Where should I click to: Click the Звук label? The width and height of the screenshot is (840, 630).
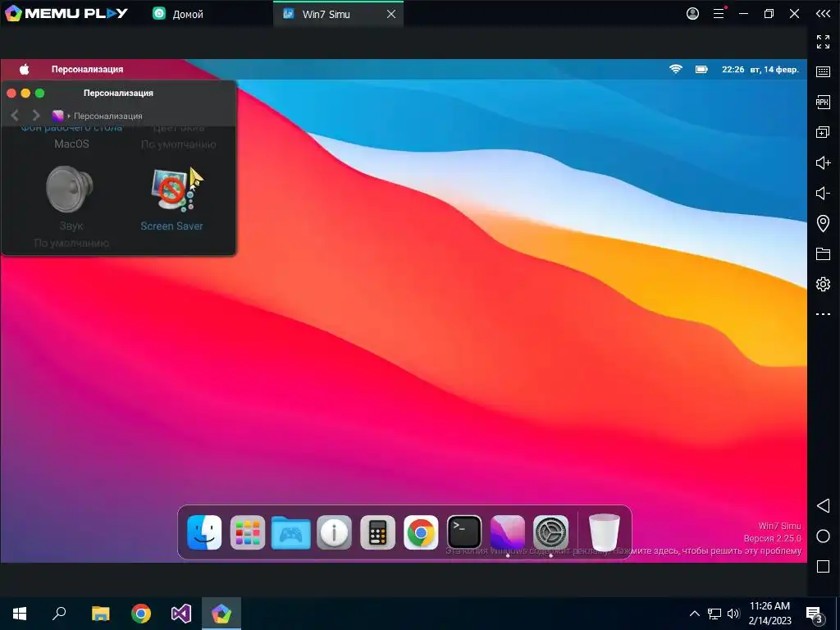click(x=71, y=226)
